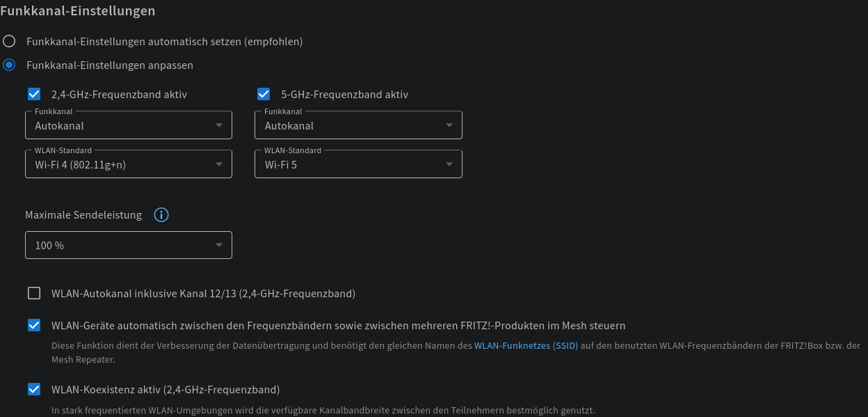Open the 100 % Sendeleistung dropdown
The height and width of the screenshot is (417, 868).
click(x=129, y=244)
